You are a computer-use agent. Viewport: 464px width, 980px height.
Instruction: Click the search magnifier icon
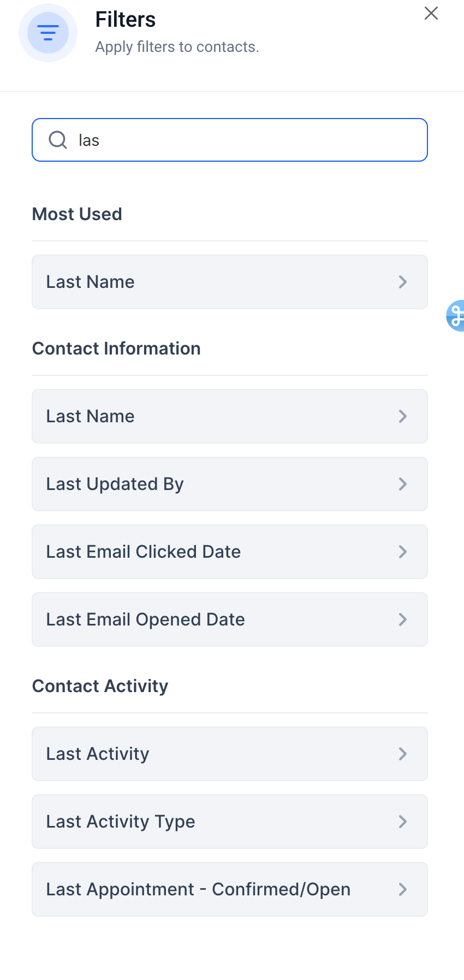pos(58,140)
